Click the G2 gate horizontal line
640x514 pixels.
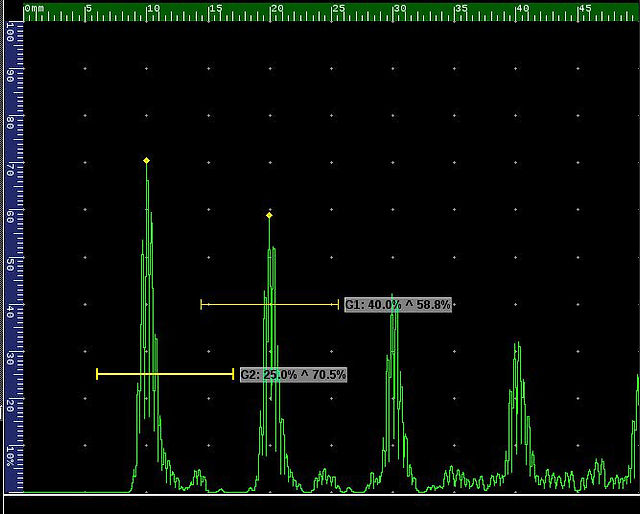[165, 374]
